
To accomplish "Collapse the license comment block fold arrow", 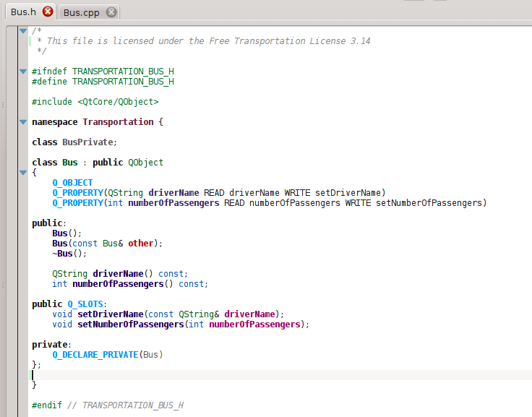I will (23, 31).
